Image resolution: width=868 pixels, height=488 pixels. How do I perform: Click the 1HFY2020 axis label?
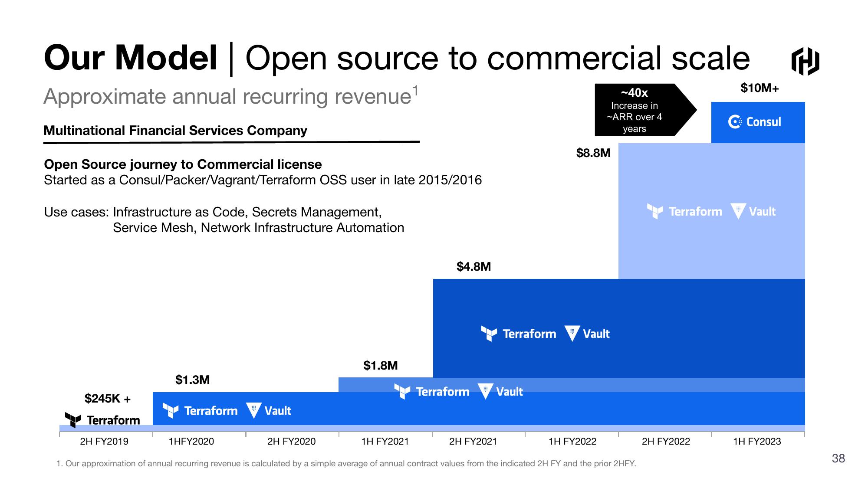tap(191, 442)
